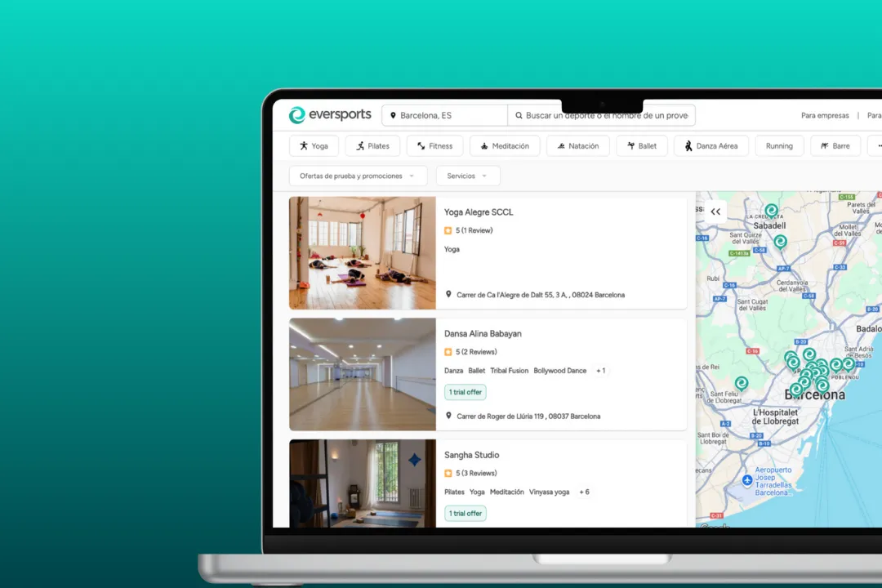882x588 pixels.
Task: Click the 5 (2 Reviews) rating text
Action: [476, 352]
